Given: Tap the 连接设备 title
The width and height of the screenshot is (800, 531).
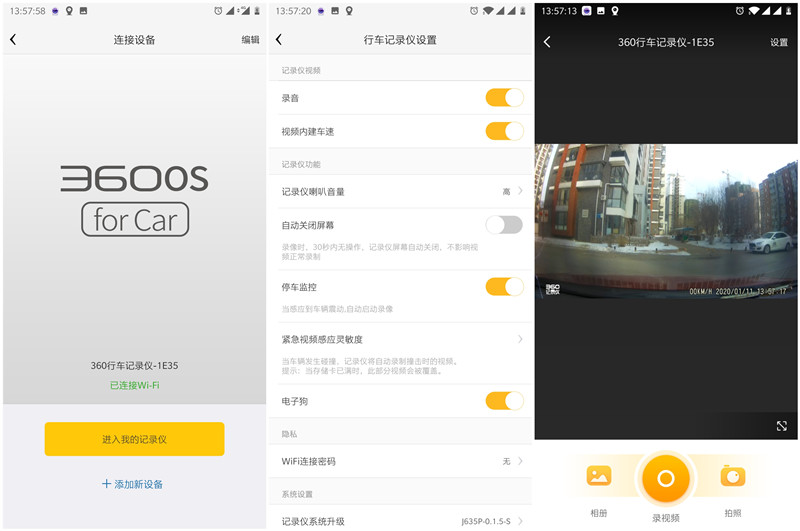Looking at the screenshot, I should point(134,40).
